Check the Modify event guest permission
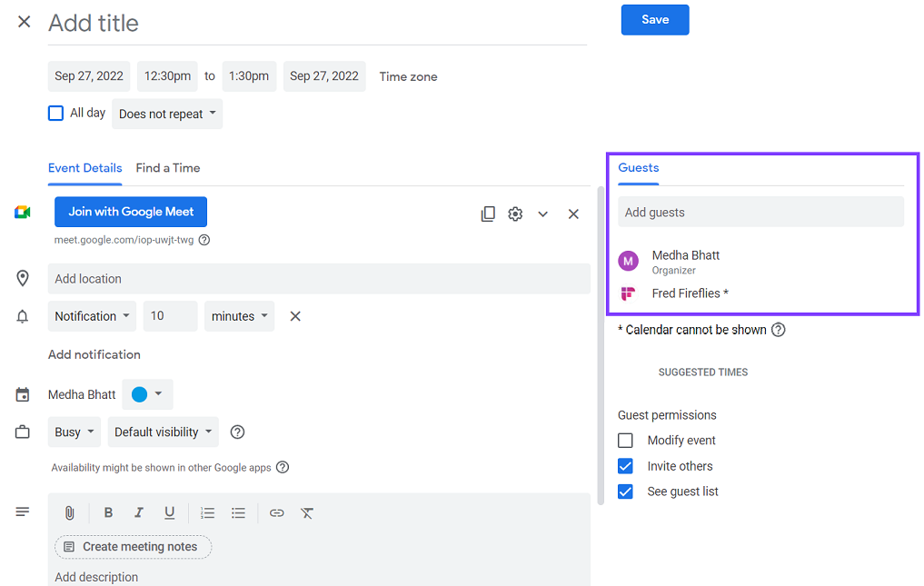The width and height of the screenshot is (924, 586). [625, 440]
